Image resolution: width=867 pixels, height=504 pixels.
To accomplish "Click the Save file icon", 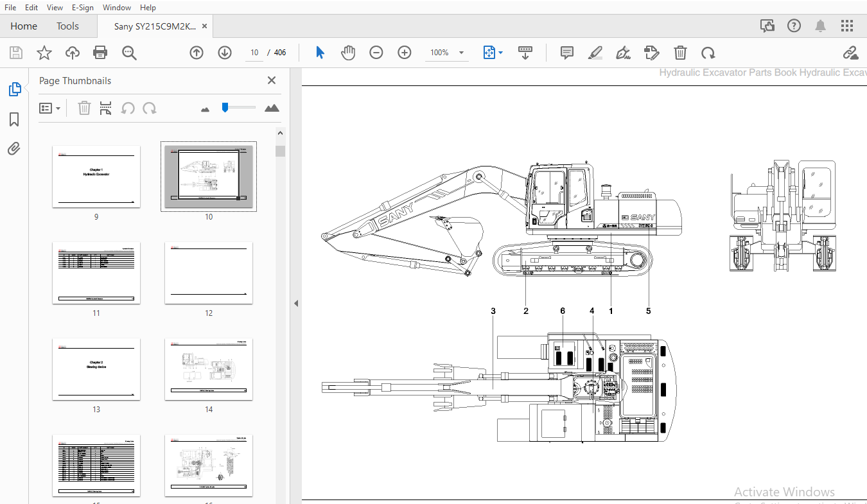I will point(15,53).
